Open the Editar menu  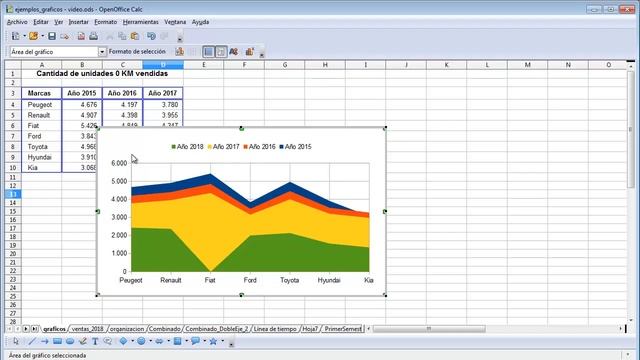pyautogui.click(x=41, y=22)
